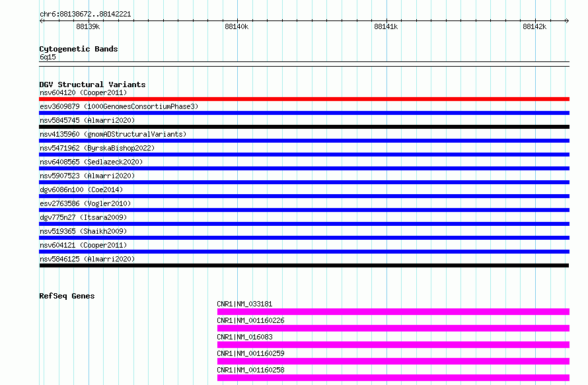Open CNR1|NM_033181 gene label
The image size is (588, 385).
tap(244, 304)
